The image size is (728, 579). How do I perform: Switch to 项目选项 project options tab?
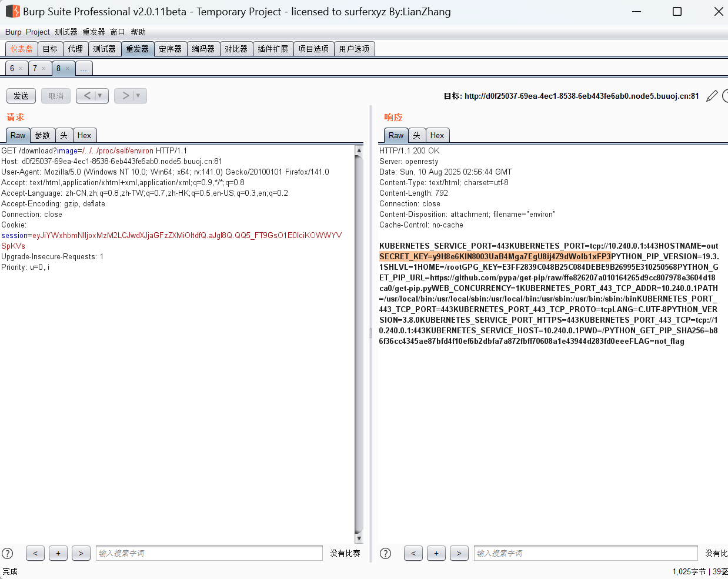click(x=313, y=49)
